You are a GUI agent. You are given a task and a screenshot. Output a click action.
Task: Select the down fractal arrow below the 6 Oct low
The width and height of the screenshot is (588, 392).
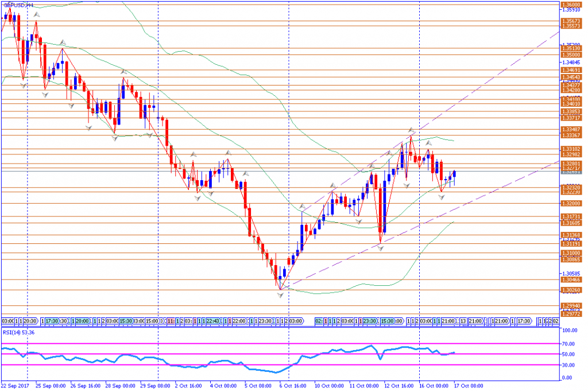click(x=280, y=295)
